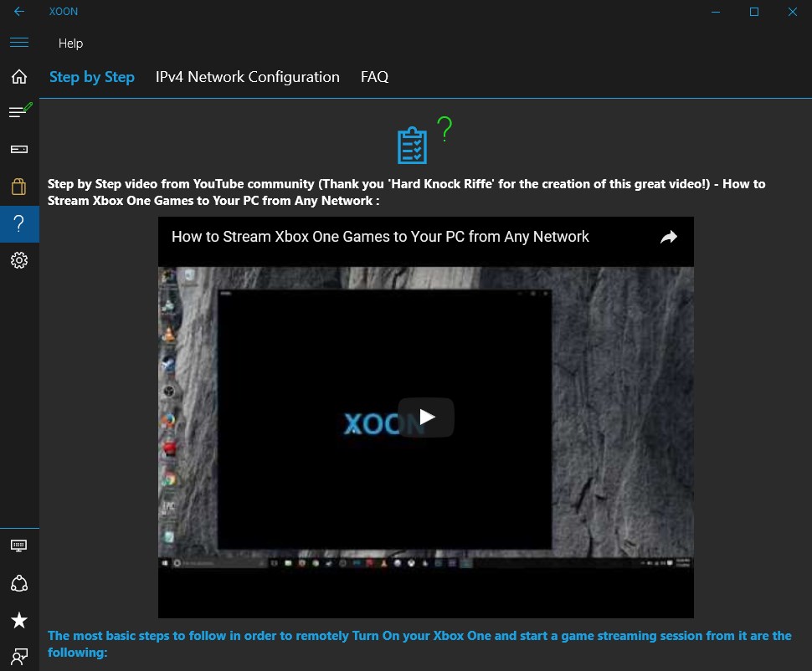Click the share circle sidebar icon
The image size is (812, 671).
coord(19,583)
